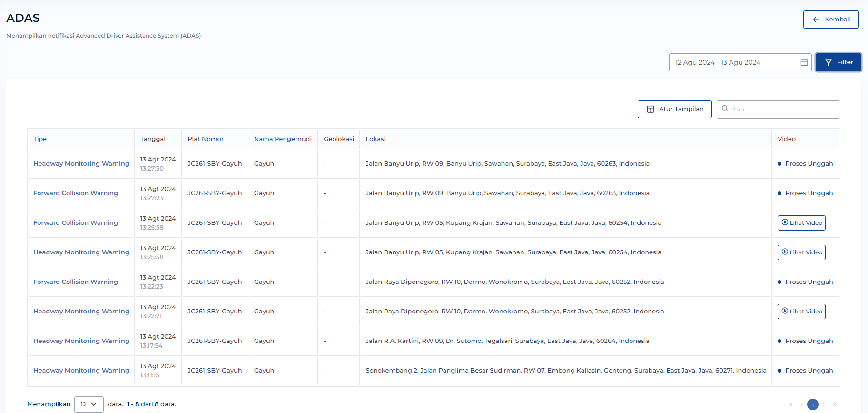The width and height of the screenshot is (868, 413).
Task: Click the Geolokasi column header
Action: (x=339, y=139)
